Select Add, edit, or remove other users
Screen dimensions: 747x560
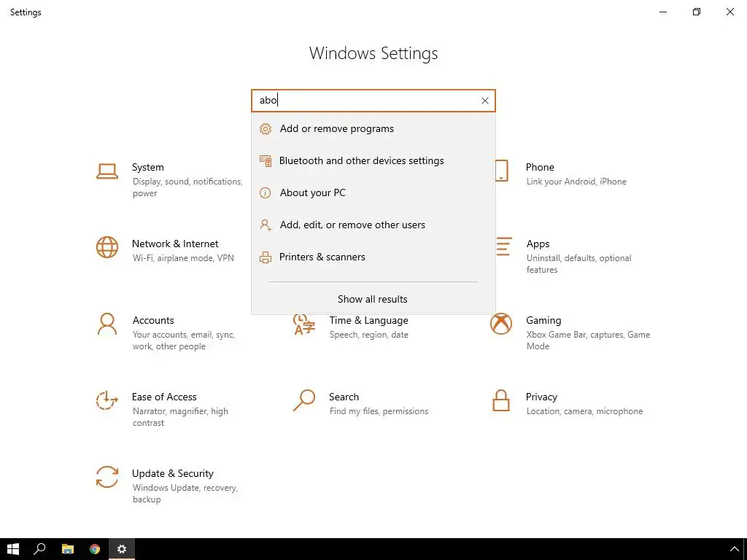[373, 225]
